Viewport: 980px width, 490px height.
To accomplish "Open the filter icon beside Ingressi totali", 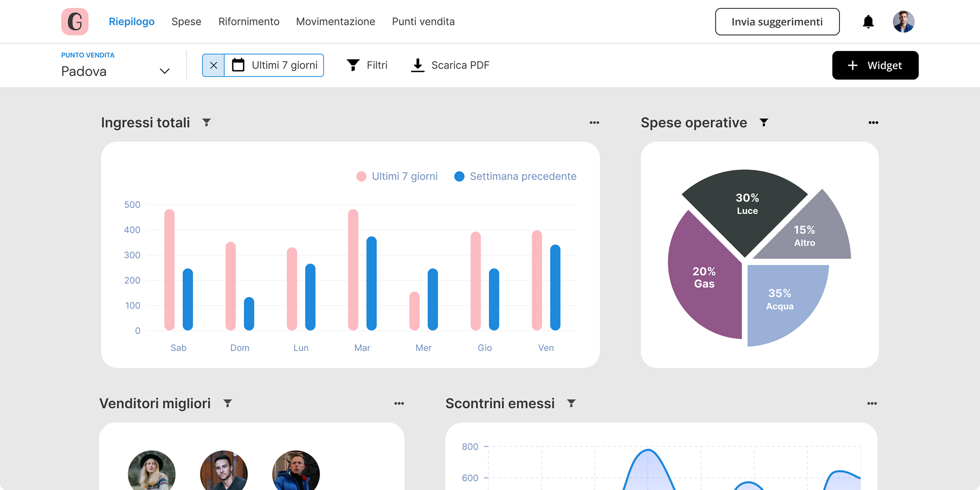I will (x=207, y=122).
